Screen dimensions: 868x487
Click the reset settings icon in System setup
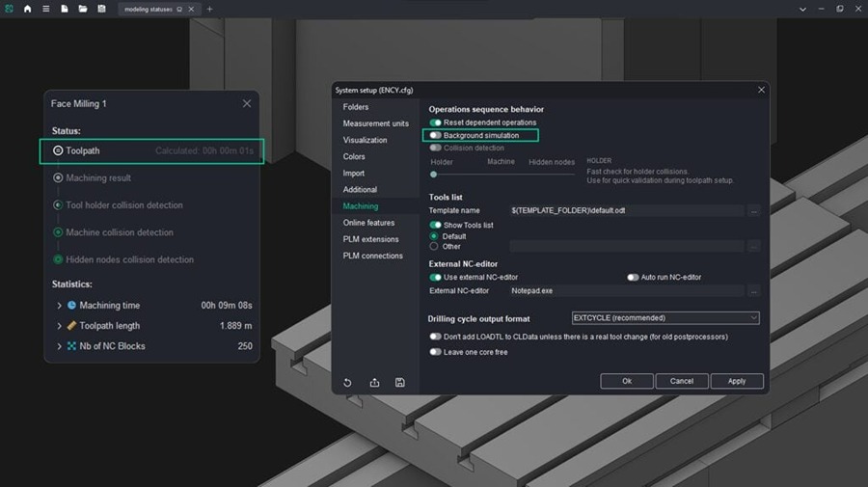click(347, 383)
